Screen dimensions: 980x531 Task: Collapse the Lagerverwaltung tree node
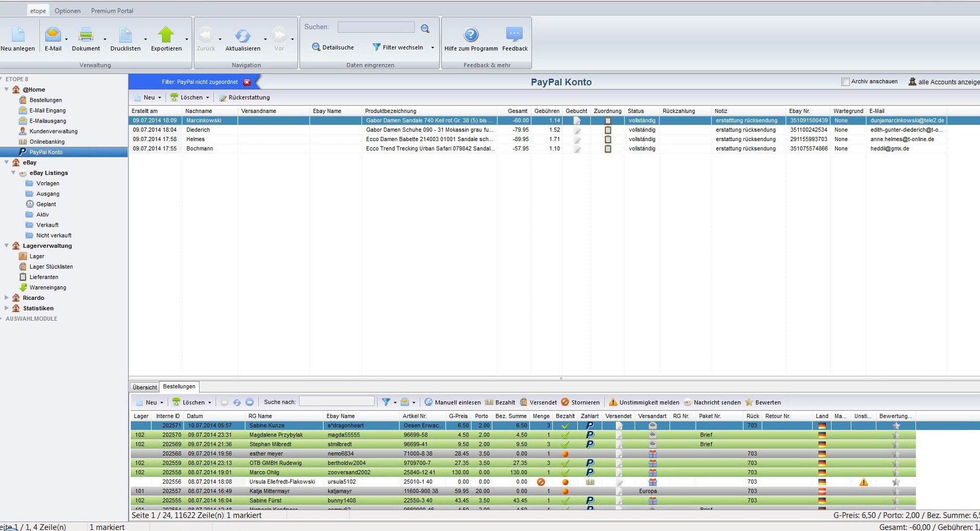pyautogui.click(x=7, y=246)
